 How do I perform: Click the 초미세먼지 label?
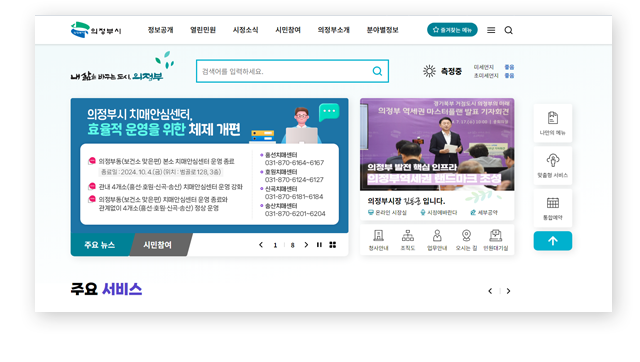click(486, 76)
